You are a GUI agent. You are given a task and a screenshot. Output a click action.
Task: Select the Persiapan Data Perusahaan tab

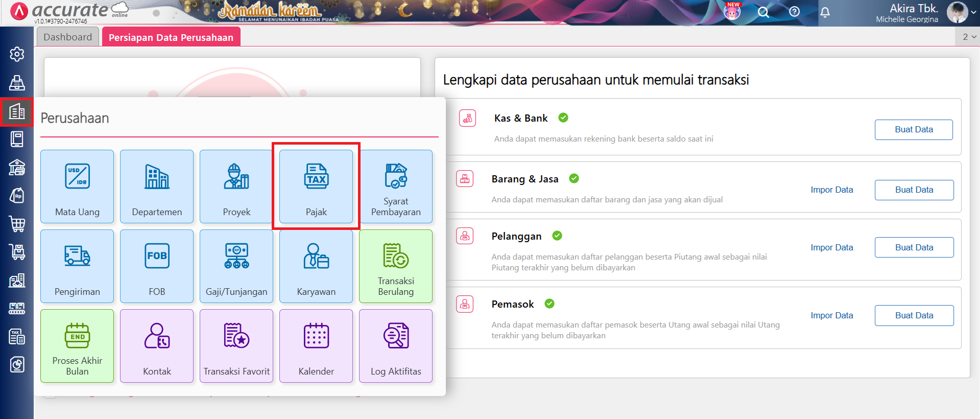[171, 37]
